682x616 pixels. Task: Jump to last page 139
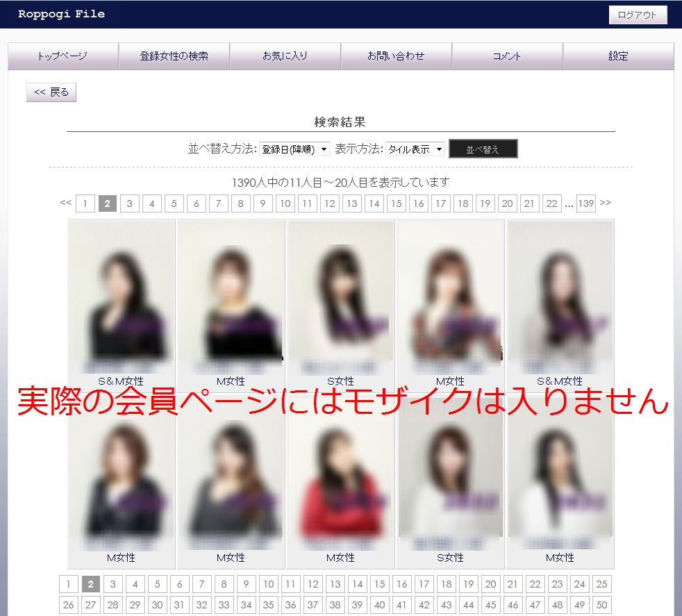[586, 203]
